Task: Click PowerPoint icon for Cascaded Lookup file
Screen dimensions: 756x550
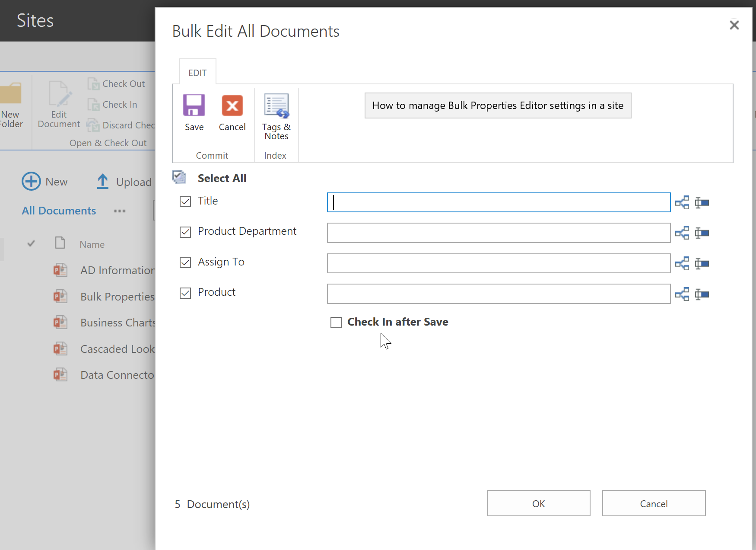Action: [x=60, y=349]
